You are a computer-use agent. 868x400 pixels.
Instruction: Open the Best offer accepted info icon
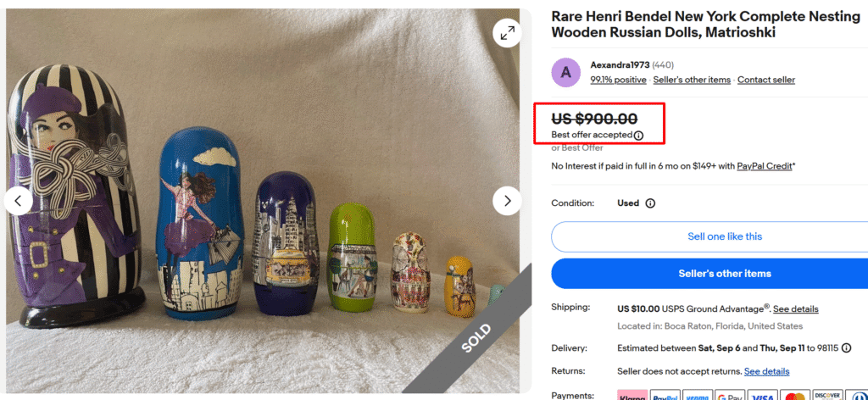(639, 135)
